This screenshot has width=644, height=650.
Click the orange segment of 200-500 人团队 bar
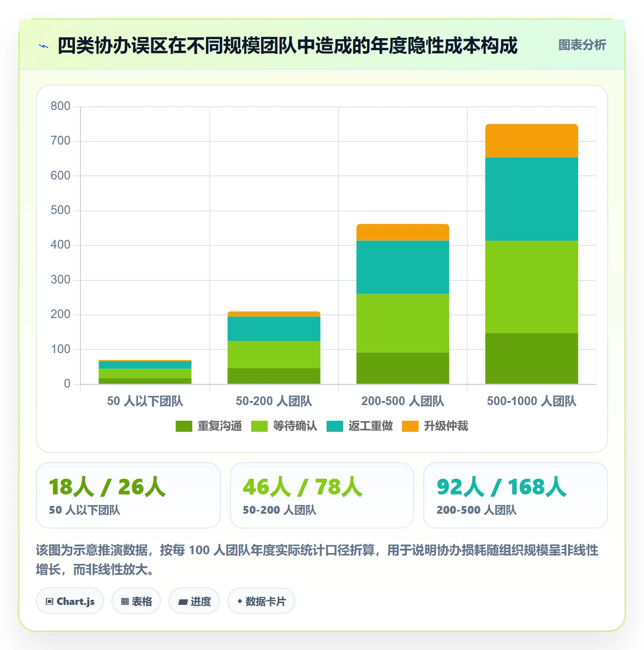click(403, 232)
